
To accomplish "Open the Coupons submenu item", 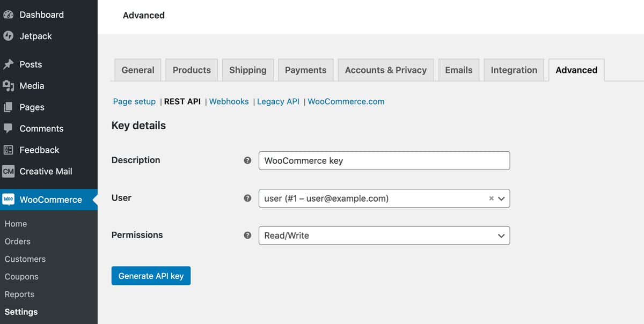I will click(x=21, y=277).
